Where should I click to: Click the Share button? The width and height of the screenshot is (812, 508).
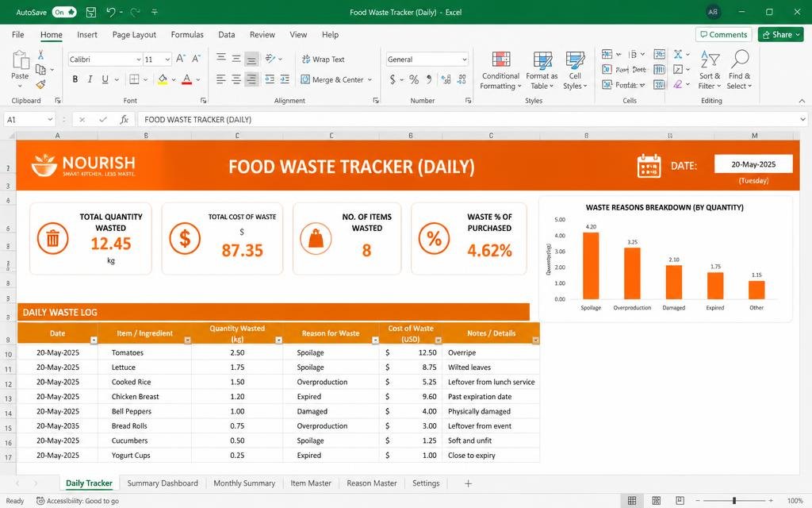point(780,35)
